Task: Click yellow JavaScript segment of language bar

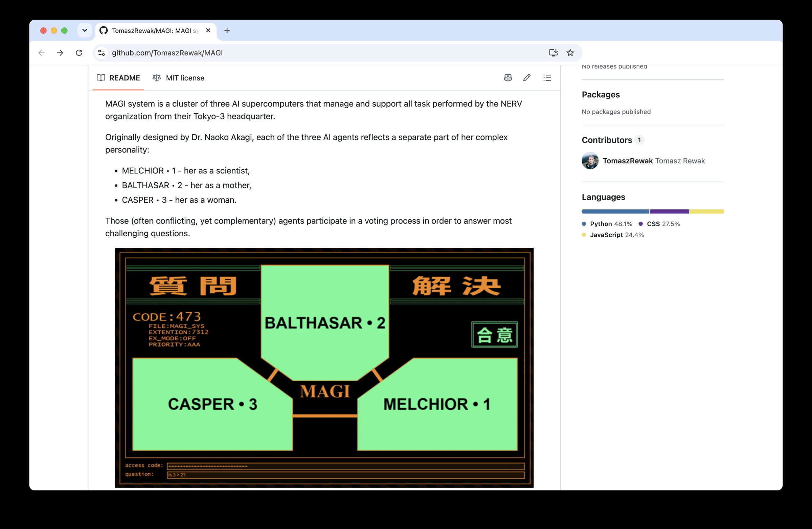Action: click(x=706, y=212)
